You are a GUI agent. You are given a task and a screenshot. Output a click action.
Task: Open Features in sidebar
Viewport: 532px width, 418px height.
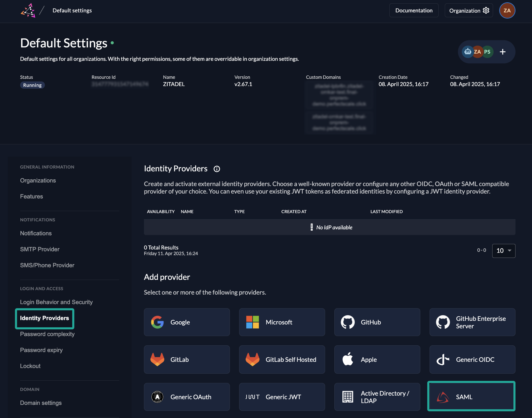coord(31,196)
